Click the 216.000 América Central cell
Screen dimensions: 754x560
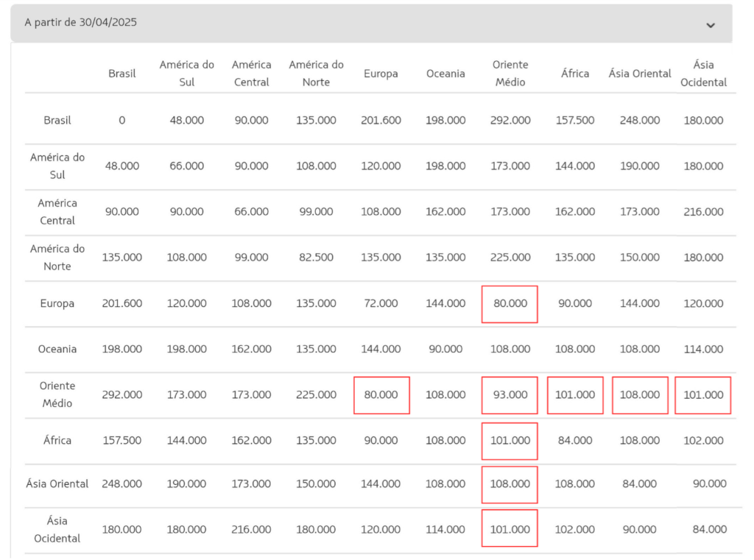pos(702,212)
